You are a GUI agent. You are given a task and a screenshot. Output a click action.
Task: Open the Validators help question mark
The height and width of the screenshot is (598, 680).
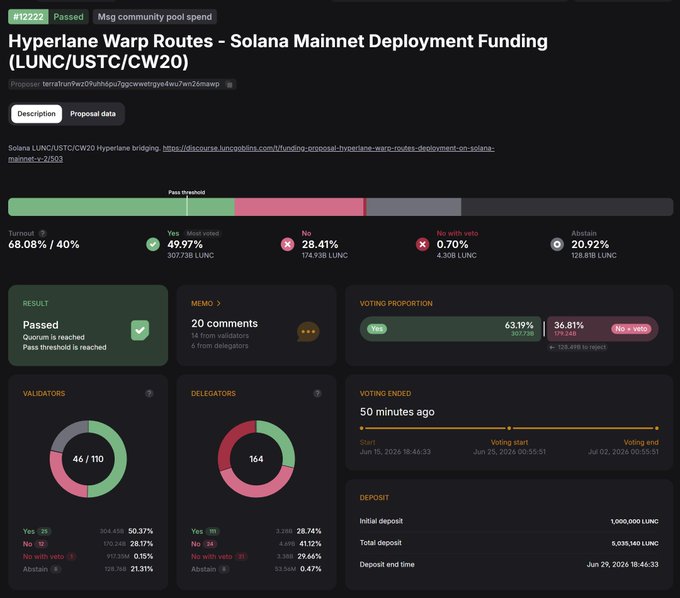pos(149,393)
